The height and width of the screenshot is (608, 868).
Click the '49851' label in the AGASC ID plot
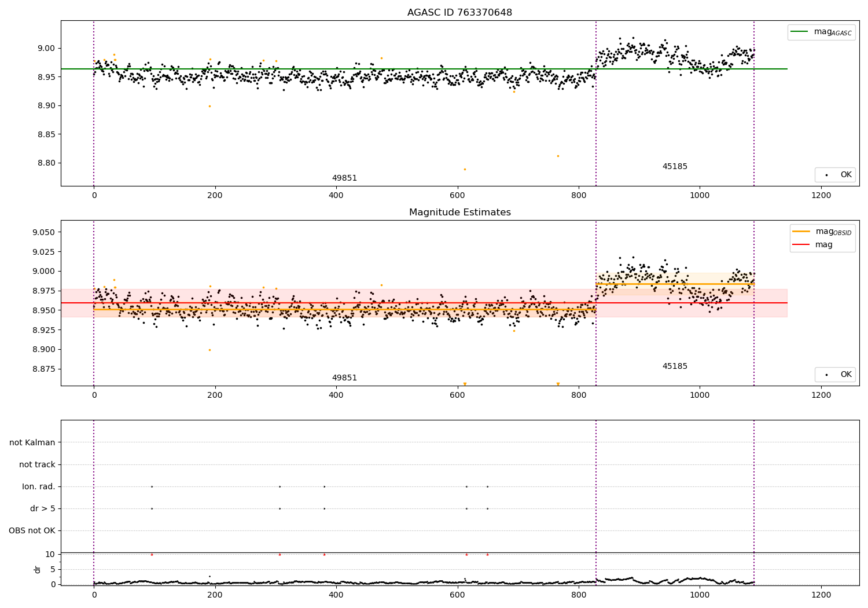click(x=344, y=178)
